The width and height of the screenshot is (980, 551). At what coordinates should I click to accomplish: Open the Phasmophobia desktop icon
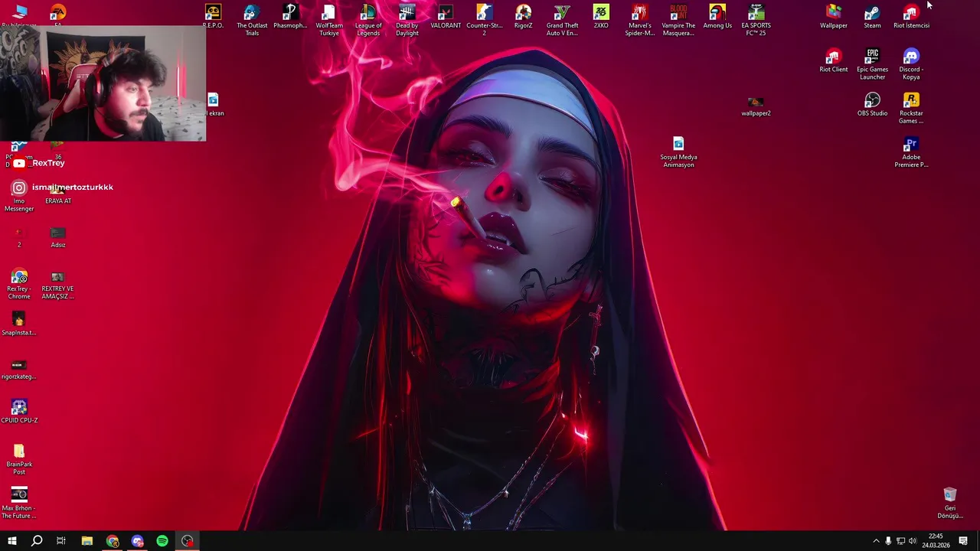[x=290, y=17]
